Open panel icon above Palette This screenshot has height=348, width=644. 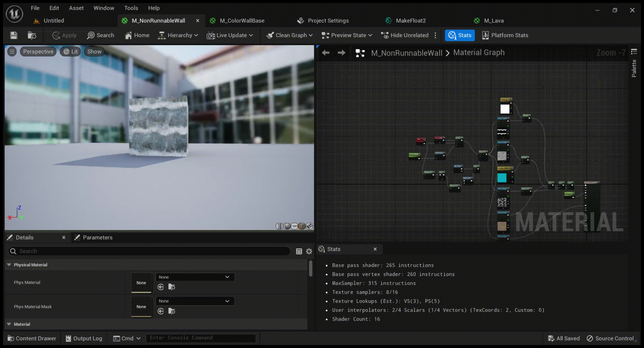[x=634, y=51]
